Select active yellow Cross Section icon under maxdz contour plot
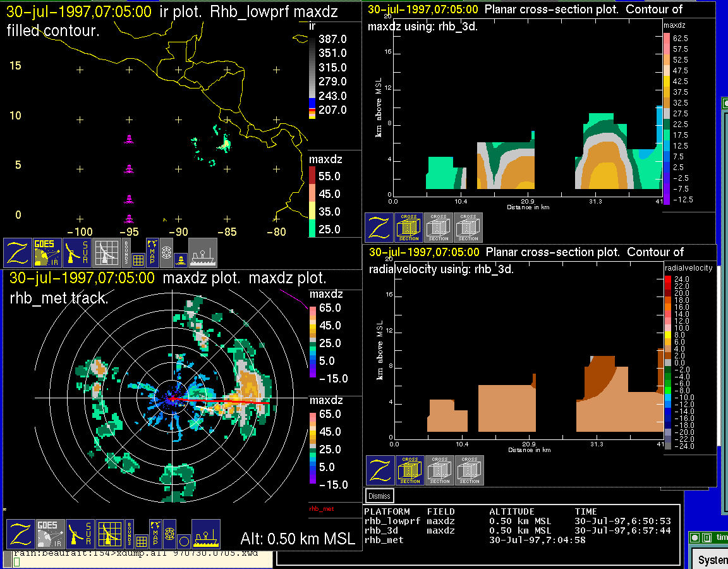 pos(409,228)
